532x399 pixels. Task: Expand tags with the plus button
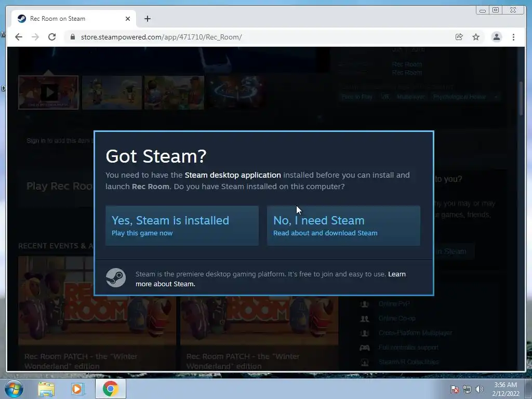496,97
